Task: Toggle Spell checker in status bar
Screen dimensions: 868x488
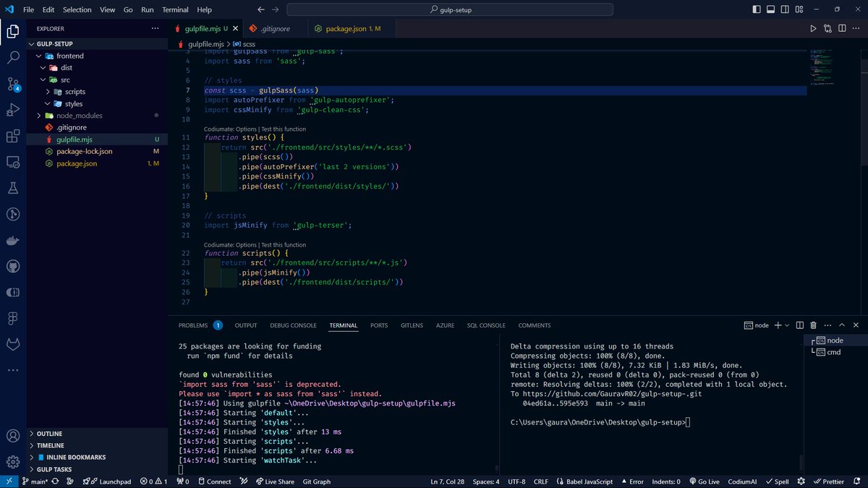Action: [x=776, y=481]
